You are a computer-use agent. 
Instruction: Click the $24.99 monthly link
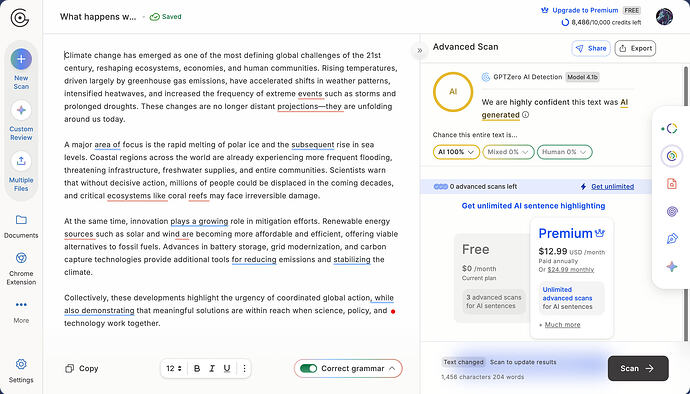tap(571, 269)
